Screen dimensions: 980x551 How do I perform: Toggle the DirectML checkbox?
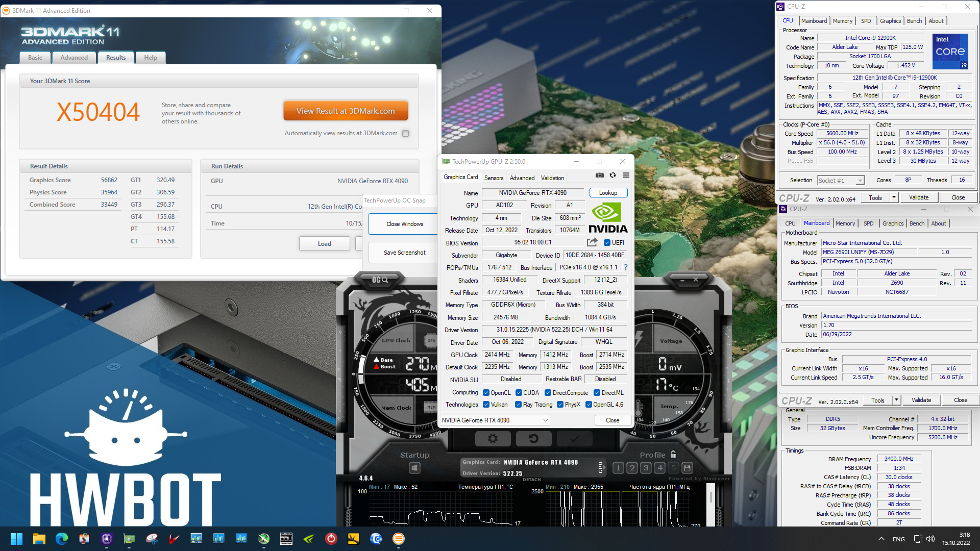(597, 392)
